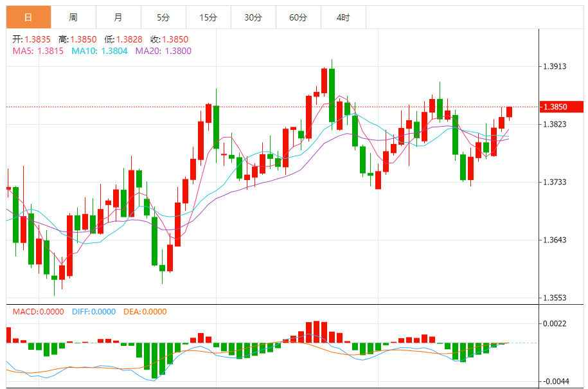Click the 开:1.3835 open price value
The width and height of the screenshot is (588, 389).
(x=31, y=39)
